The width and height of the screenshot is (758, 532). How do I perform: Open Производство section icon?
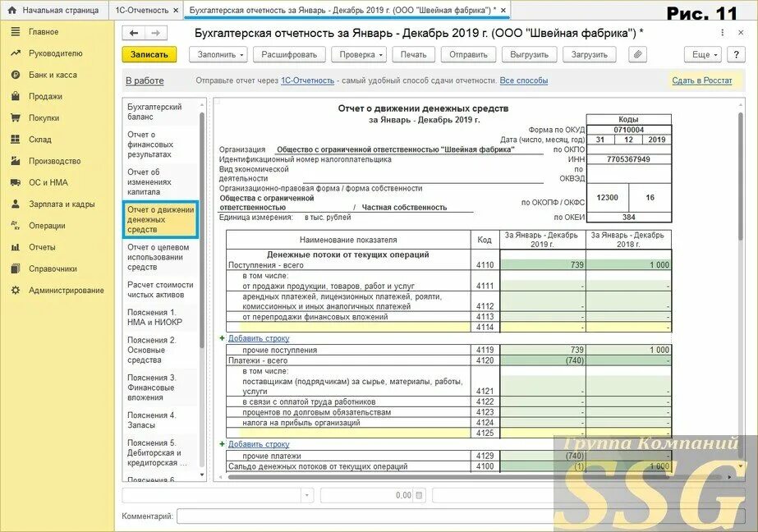(16, 161)
